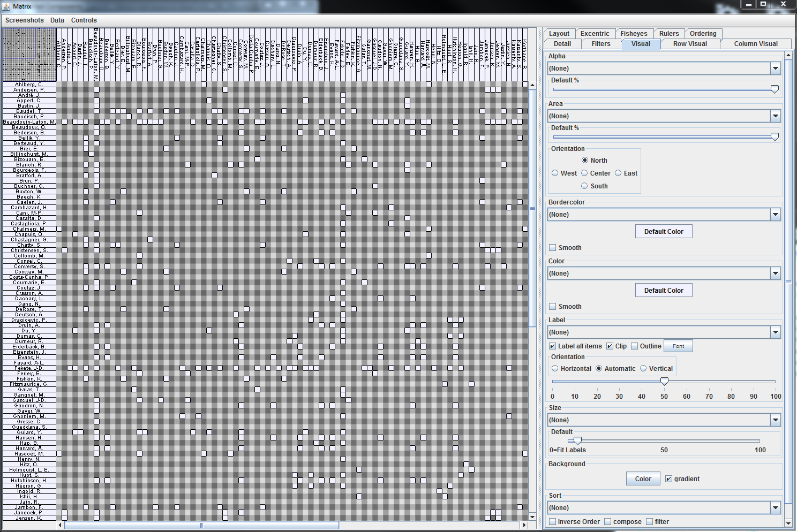Screen dimensions: 797x532
Task: Enable the Smooth checkbox under Bordercolor
Action: click(x=553, y=248)
